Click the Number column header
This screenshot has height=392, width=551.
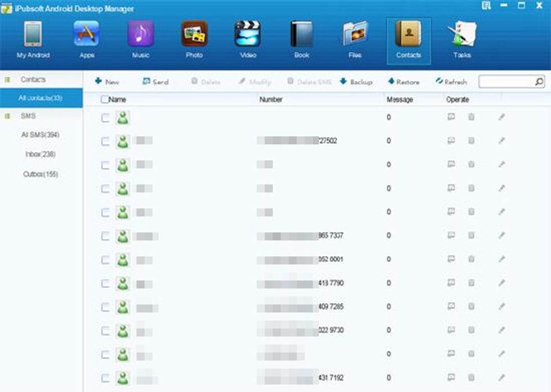point(271,99)
